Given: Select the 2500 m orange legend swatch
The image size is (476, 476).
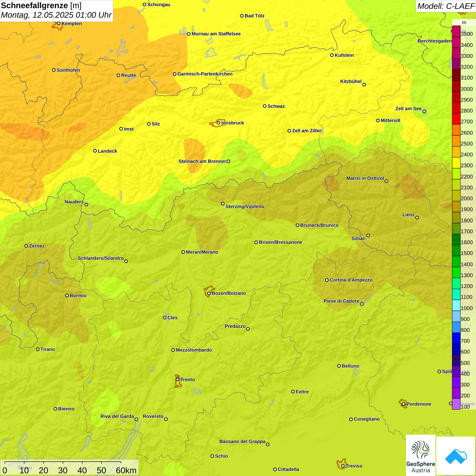Looking at the screenshot, I should (x=456, y=141).
